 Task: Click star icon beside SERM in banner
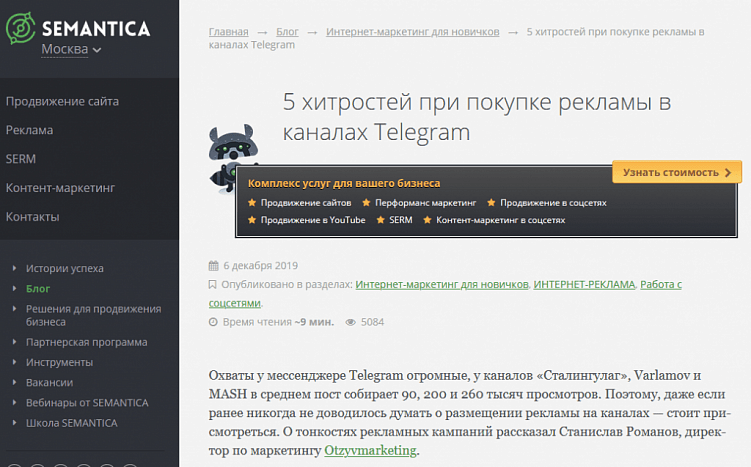381,220
